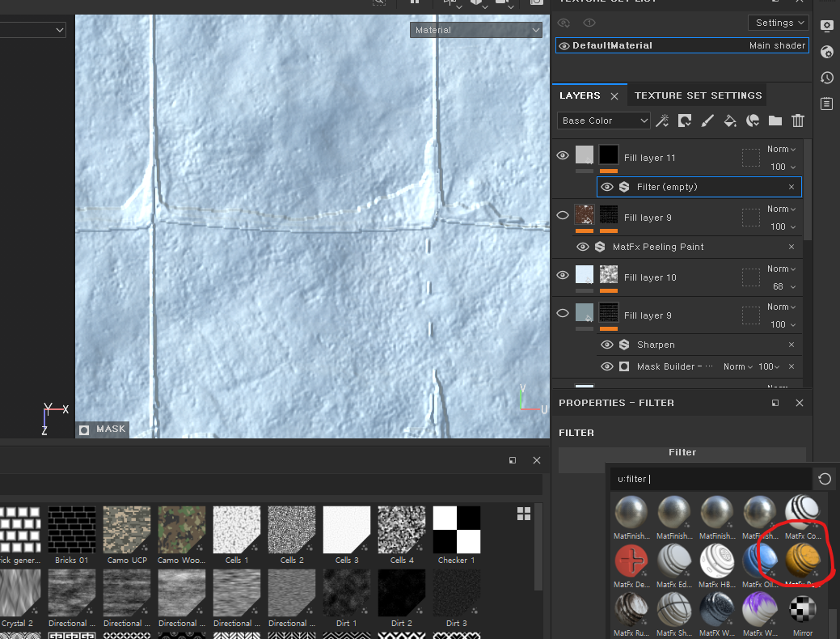Toggle visibility of MatFx Peeling Paint

[x=583, y=247]
